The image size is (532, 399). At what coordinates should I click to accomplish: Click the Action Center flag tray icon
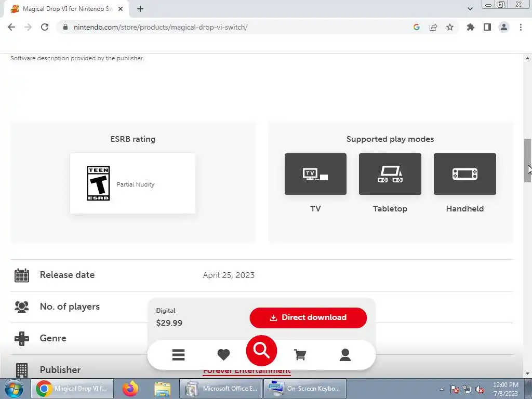pyautogui.click(x=454, y=389)
